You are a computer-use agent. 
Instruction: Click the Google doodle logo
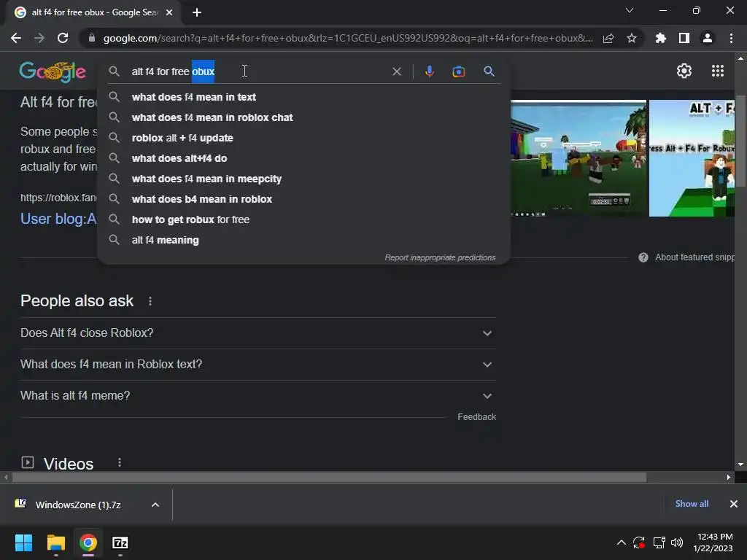tap(53, 71)
